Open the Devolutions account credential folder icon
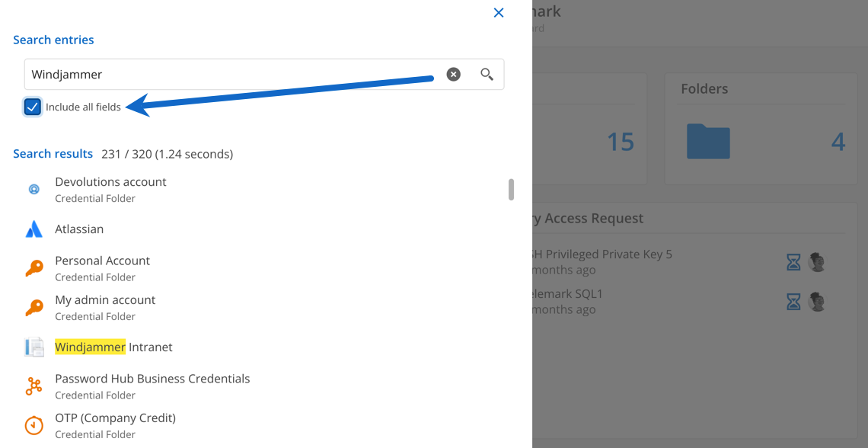Screen dimensions: 868x448 [34, 189]
